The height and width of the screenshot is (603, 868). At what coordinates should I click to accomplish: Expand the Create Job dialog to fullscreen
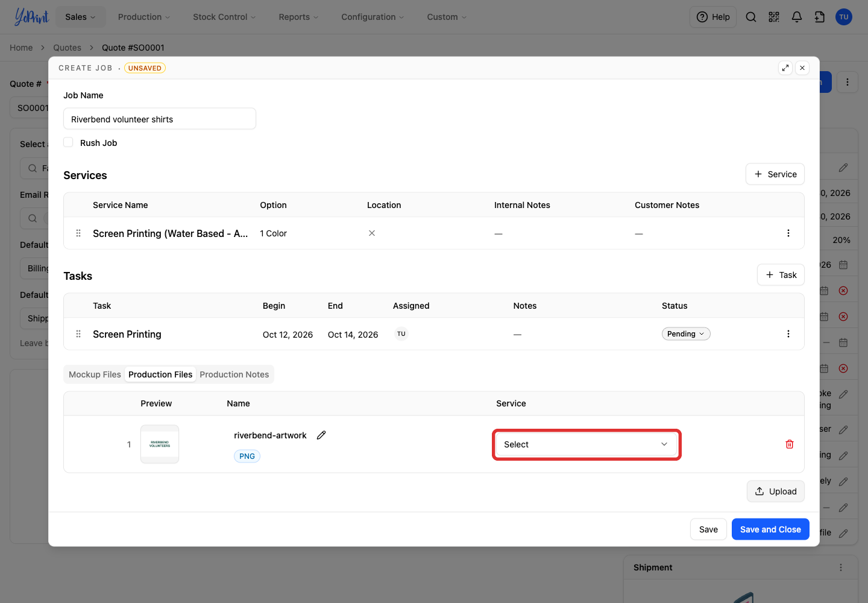785,68
